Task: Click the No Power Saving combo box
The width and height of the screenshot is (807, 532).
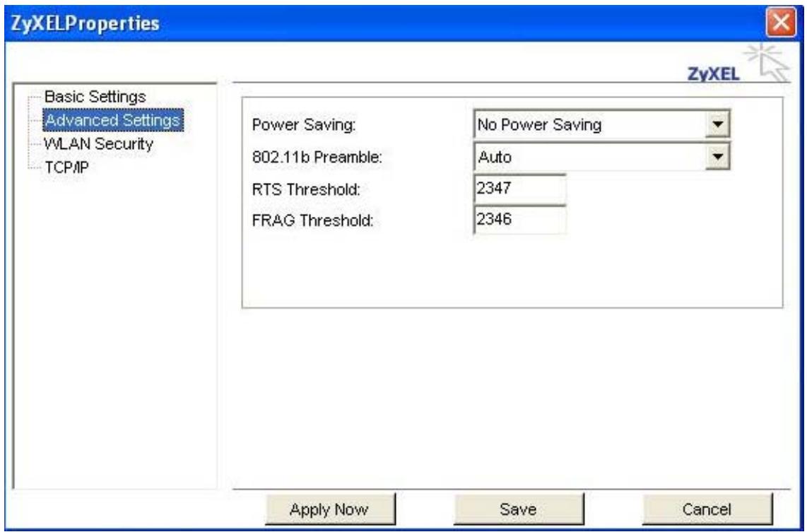Action: click(601, 124)
